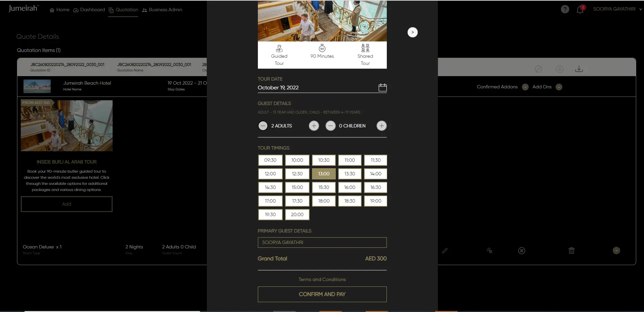Expand the Add Ons dropdown
This screenshot has height=312, width=644.
pos(559,87)
